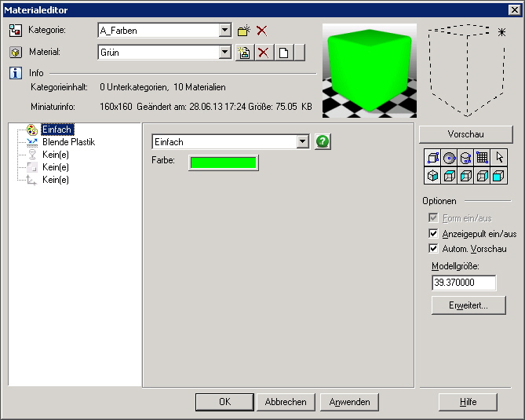
Task: Click the texture squares icon in tree
Action: (x=32, y=167)
